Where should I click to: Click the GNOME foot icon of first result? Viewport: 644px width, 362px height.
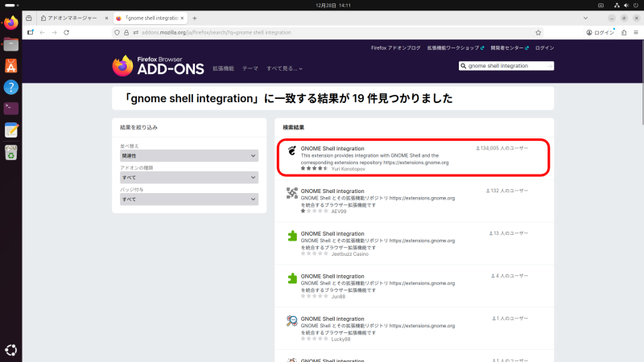point(292,150)
